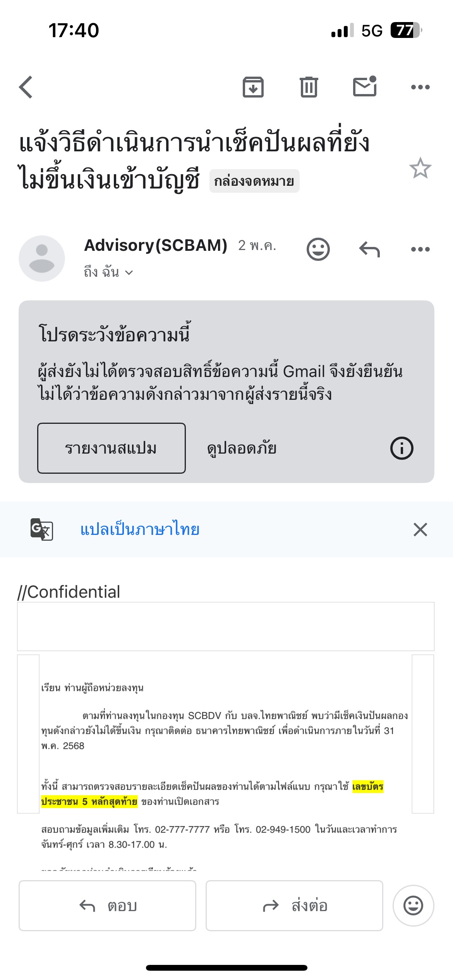Tap the Google Translate icon
The height and width of the screenshot is (980, 453).
(x=42, y=529)
